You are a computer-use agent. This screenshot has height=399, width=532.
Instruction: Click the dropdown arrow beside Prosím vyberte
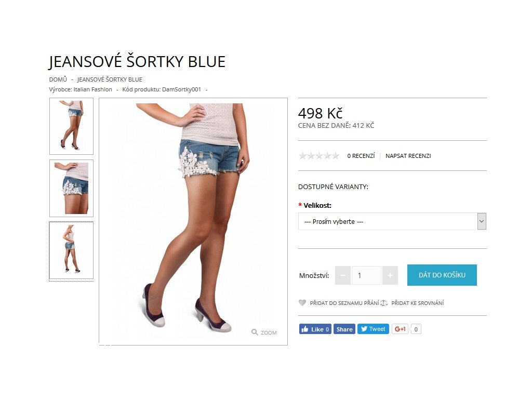pos(482,221)
